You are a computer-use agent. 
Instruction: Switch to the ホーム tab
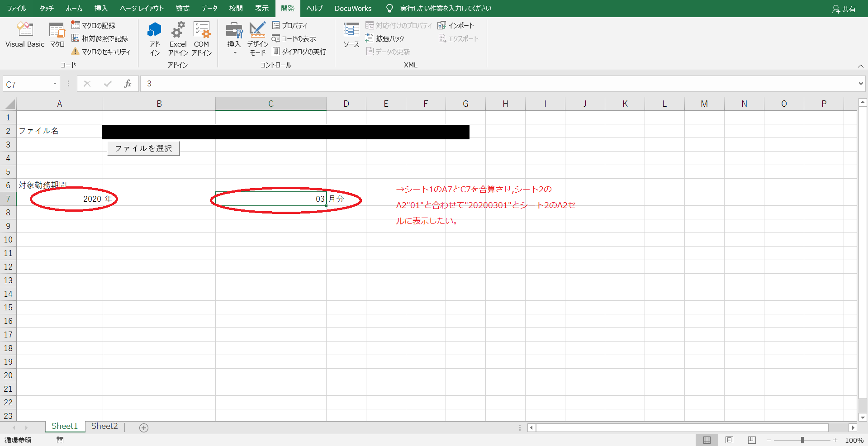(x=74, y=8)
